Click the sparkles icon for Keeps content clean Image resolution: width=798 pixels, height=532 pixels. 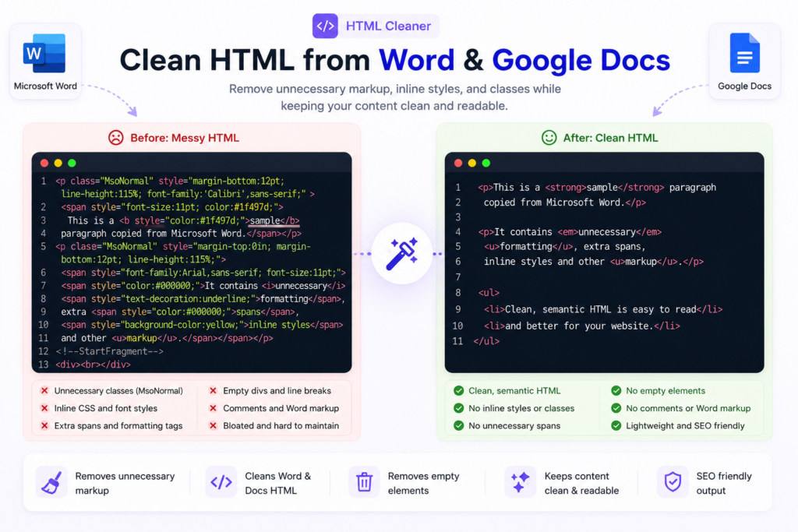(520, 482)
